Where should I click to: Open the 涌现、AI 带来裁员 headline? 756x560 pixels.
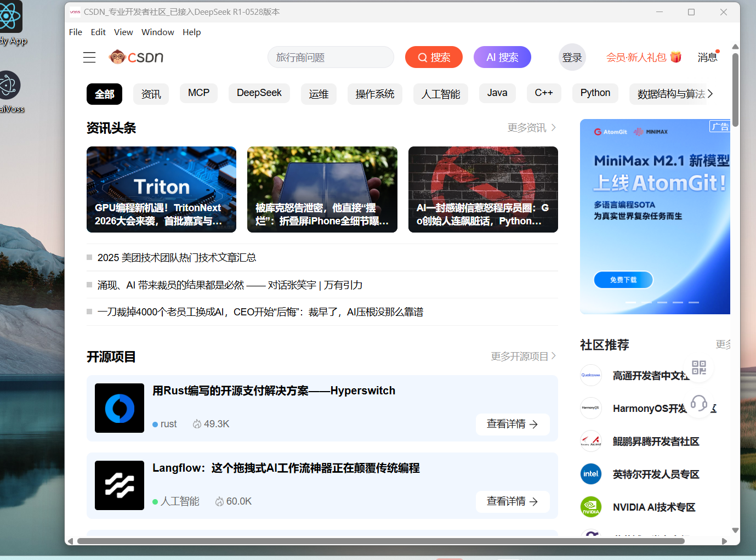coord(230,285)
